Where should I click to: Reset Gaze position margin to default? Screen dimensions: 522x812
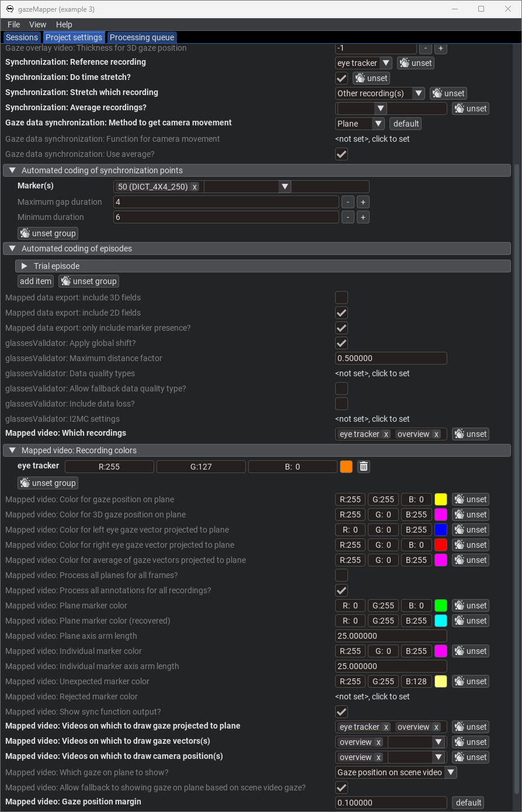point(468,803)
